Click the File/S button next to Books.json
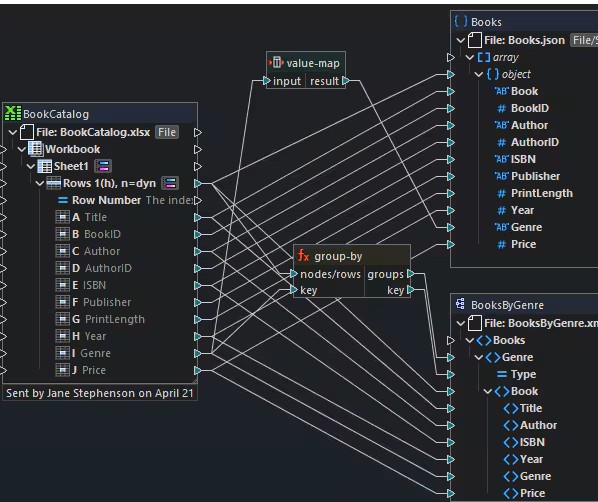The image size is (598, 502). [x=584, y=40]
